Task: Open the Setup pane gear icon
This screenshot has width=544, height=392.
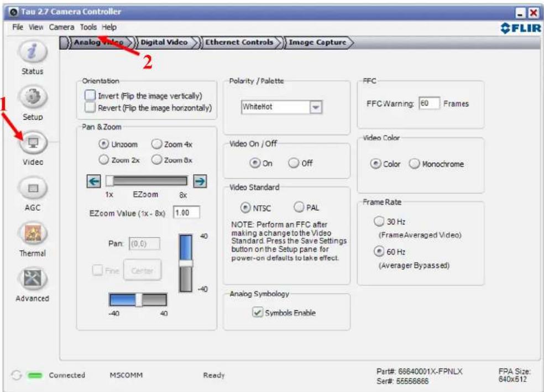Action: [32, 97]
